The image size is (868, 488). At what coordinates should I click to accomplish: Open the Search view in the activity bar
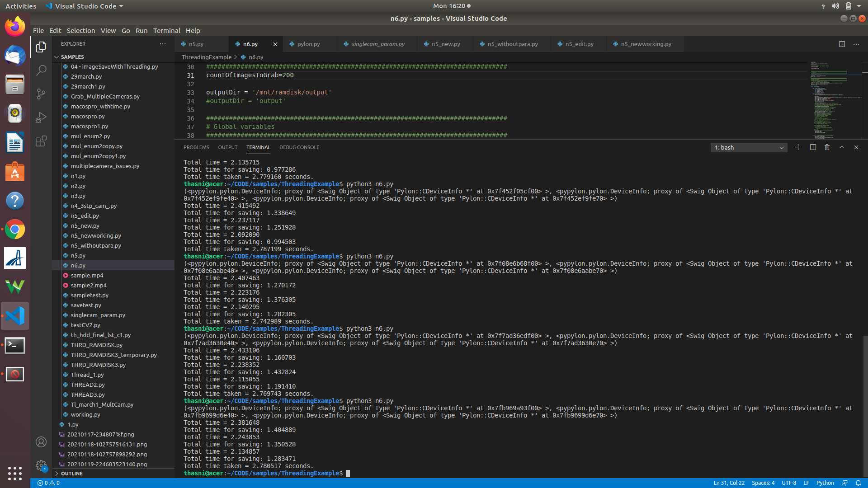point(41,70)
